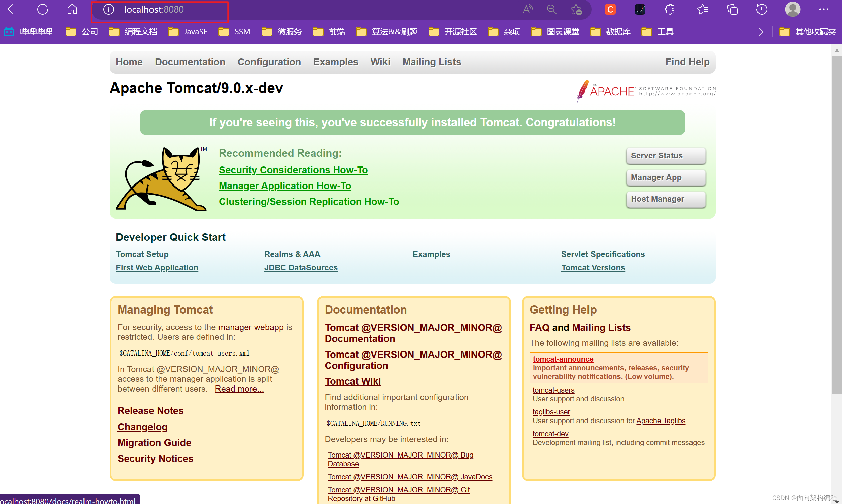Screen dimensions: 842x504
Task: Open the JDBC DataSources link
Action: point(301,268)
